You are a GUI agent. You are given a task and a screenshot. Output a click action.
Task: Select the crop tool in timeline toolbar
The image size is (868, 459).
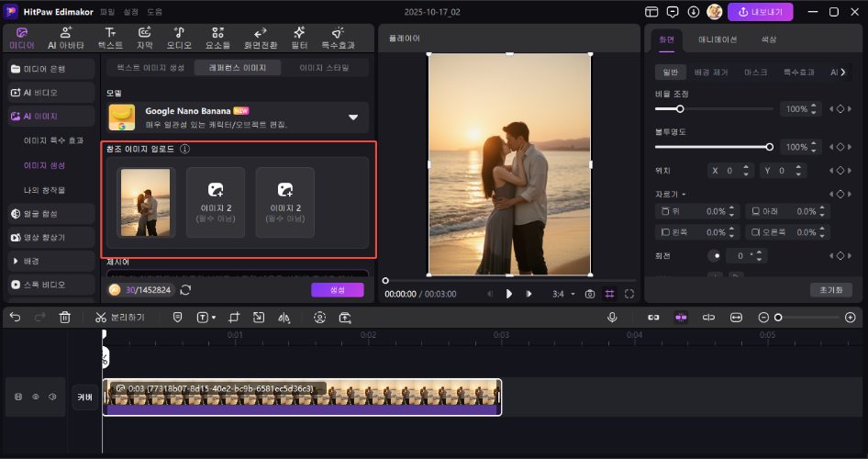(234, 317)
